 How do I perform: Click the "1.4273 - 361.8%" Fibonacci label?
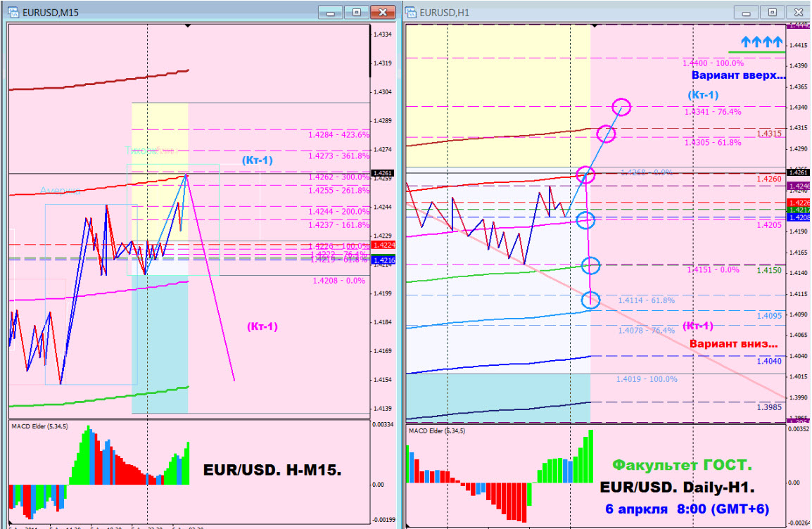click(x=338, y=155)
